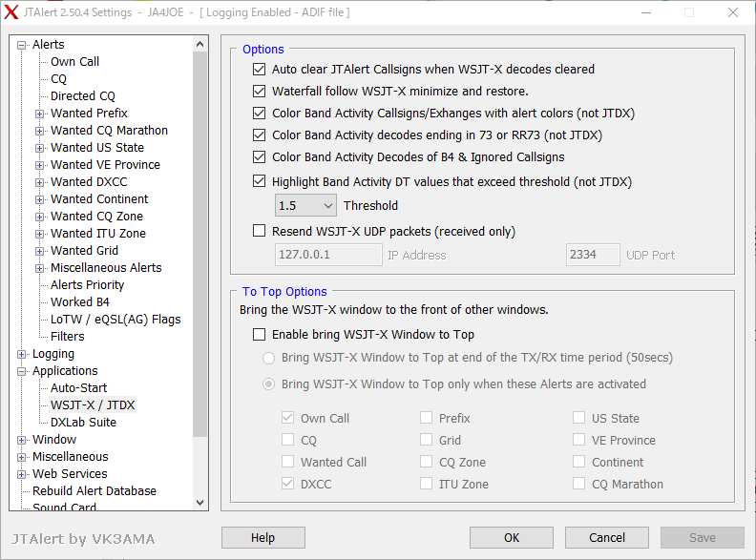Select Auto-Start under Applications
Viewport: 756px width, 560px height.
78,388
